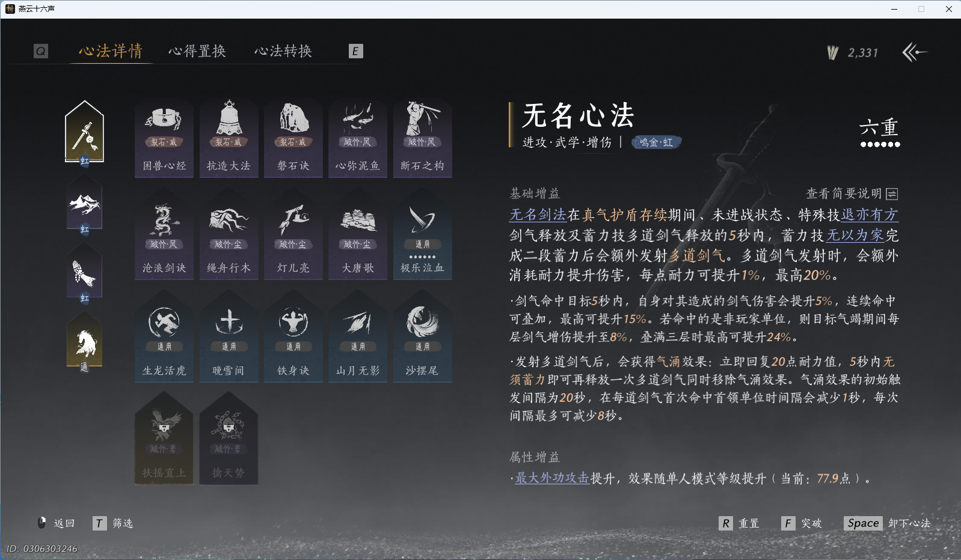Pick the 心弥泥鱼 fish card
The height and width of the screenshot is (560, 961).
point(358,138)
